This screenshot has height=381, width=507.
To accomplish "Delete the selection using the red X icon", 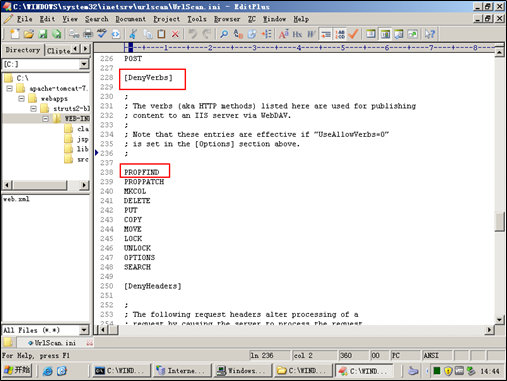I will click(x=175, y=34).
